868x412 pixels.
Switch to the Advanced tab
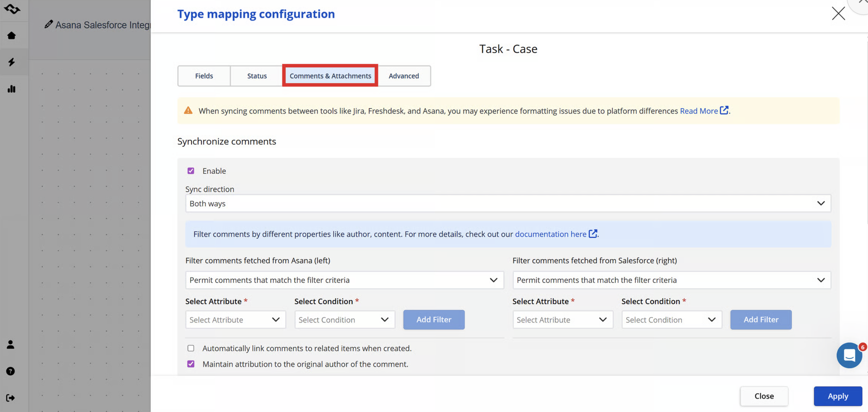[404, 76]
